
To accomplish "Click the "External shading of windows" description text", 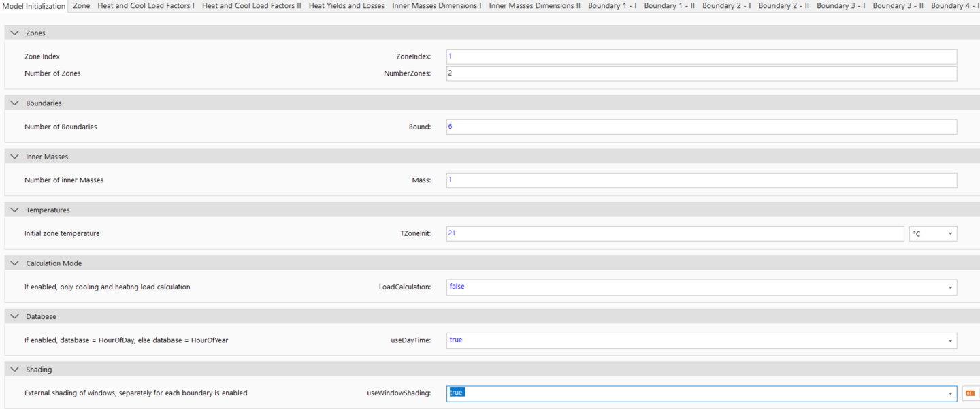I will point(136,393).
